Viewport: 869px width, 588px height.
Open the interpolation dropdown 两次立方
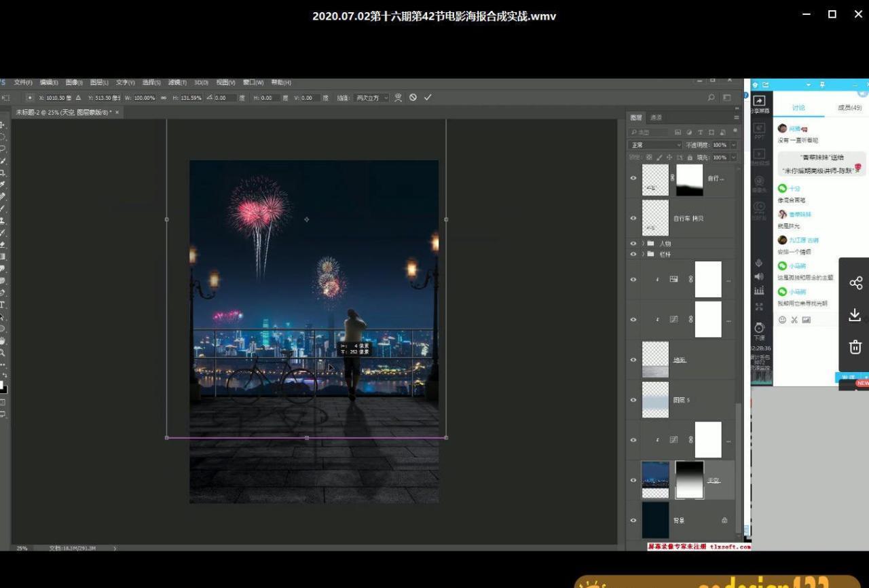coord(372,98)
